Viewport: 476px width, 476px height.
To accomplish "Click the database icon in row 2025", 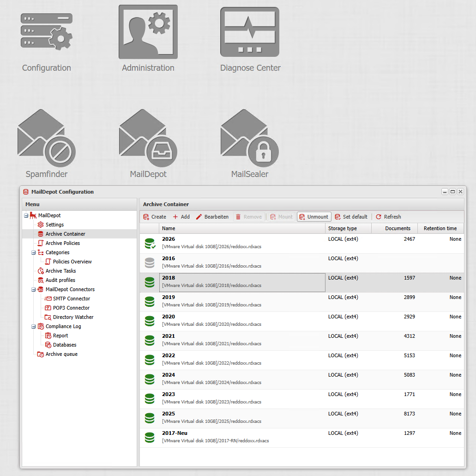I will (x=150, y=418).
